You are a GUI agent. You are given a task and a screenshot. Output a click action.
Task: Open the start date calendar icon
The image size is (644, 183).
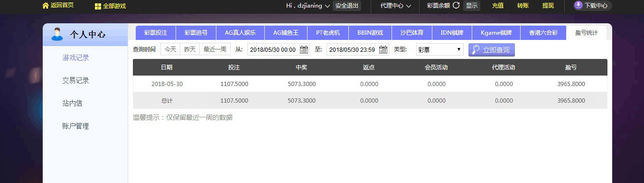[304, 49]
